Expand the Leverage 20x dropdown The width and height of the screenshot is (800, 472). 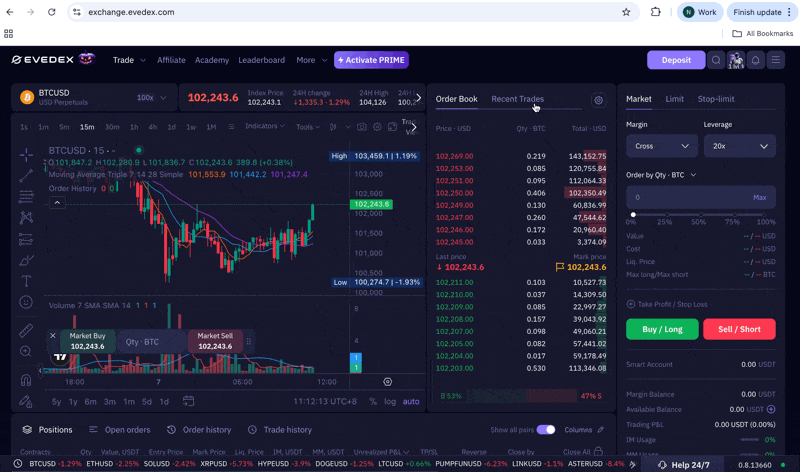pos(739,146)
